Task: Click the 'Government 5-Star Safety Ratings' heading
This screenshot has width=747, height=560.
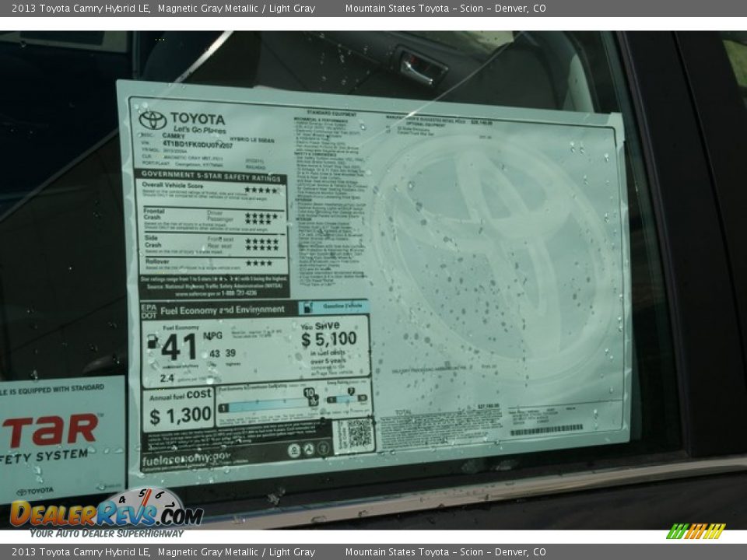Action: coord(211,176)
